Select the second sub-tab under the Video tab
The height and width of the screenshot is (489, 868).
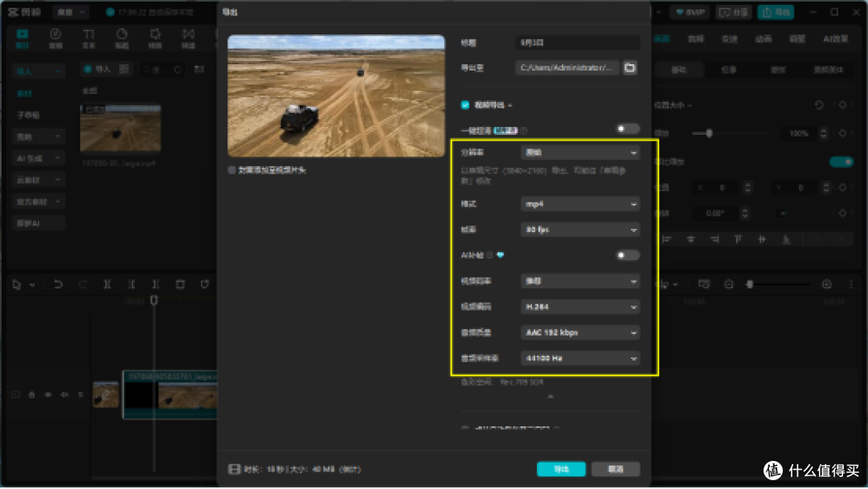point(728,70)
